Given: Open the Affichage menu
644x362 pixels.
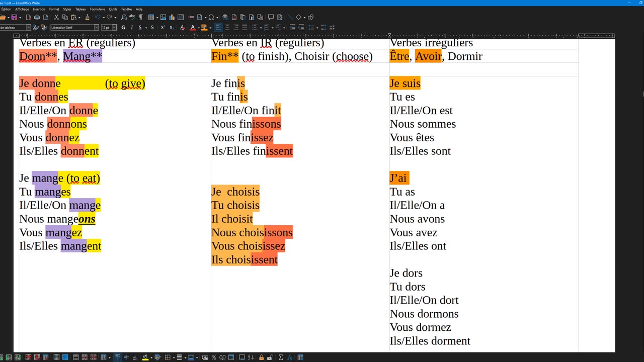Looking at the screenshot, I should point(22,9).
